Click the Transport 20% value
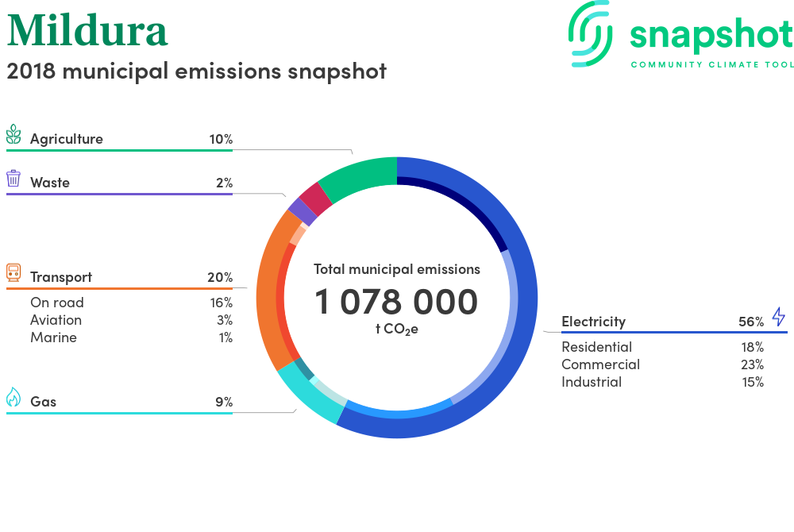The width and height of the screenshot is (794, 532). click(220, 277)
